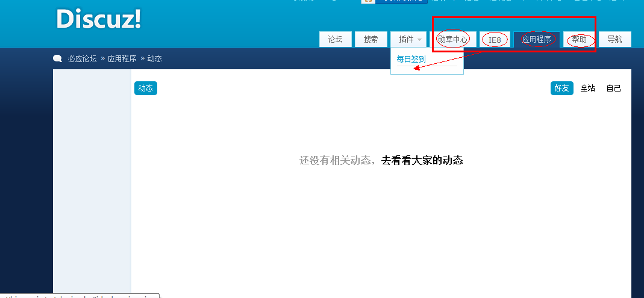The height and width of the screenshot is (298, 644).
Task: Click the Discuz! logo
Action: [x=99, y=19]
